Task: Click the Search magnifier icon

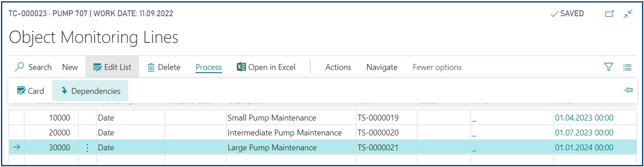Action: (x=19, y=67)
